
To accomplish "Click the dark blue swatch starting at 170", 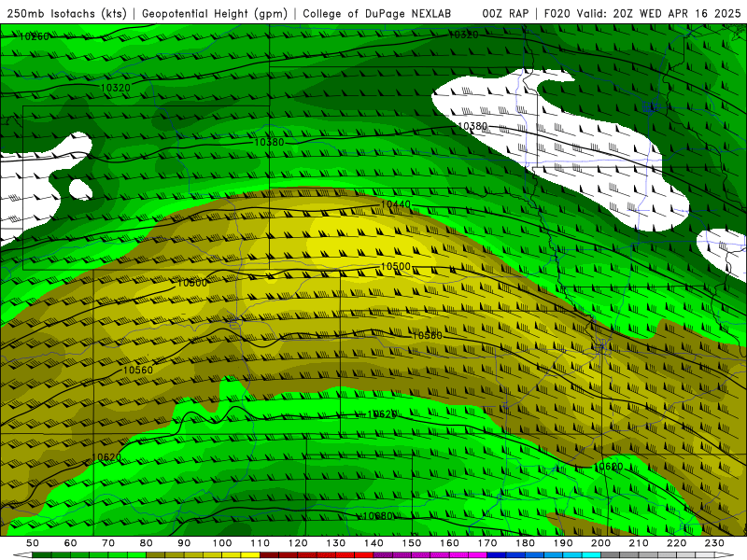I will [497, 555].
